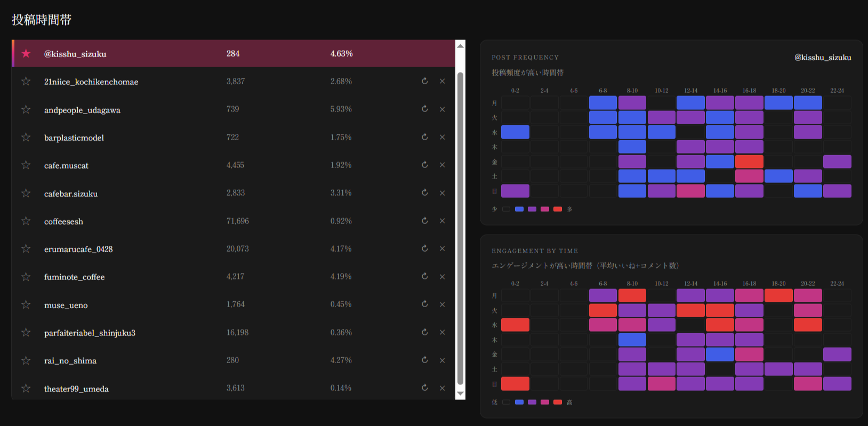
Task: Select the parfaiteriabel_shinjuku3 account row
Action: [90, 333]
